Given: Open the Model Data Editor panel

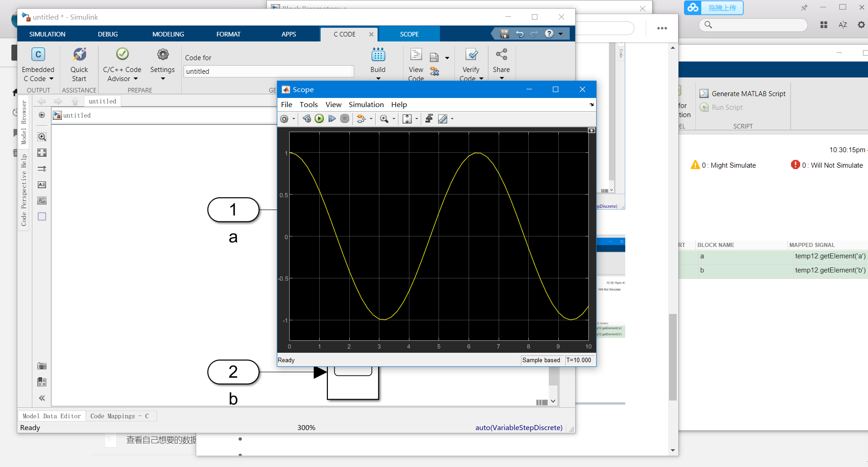Looking at the screenshot, I should (x=51, y=416).
